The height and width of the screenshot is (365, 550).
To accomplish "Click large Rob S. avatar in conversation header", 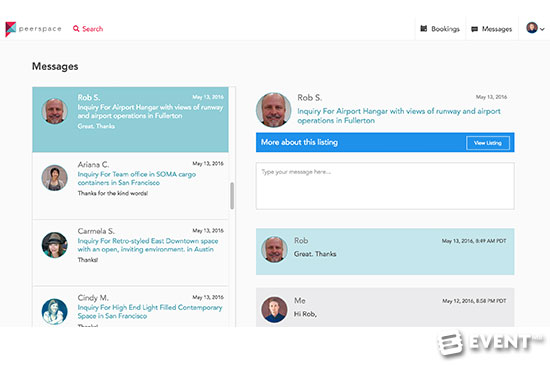I will click(274, 110).
